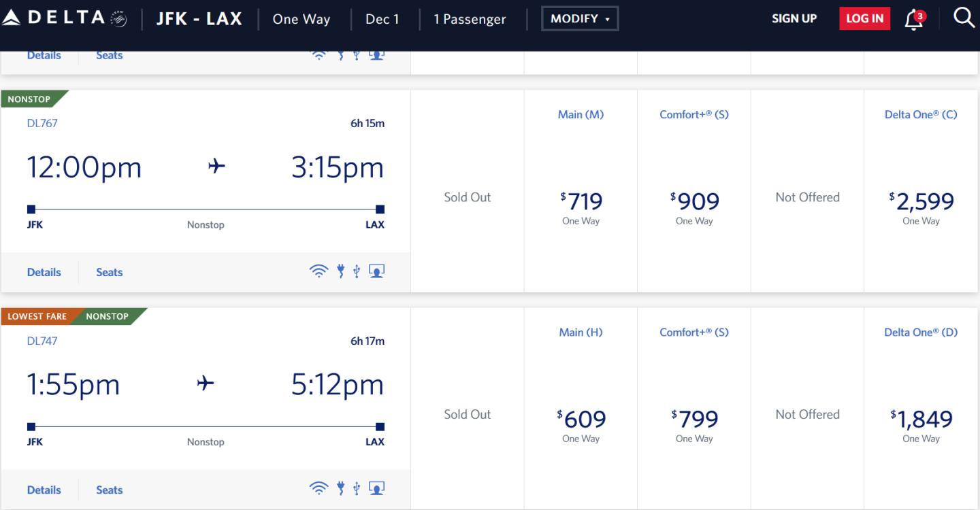
Task: Open the notifications bell icon
Action: (914, 19)
